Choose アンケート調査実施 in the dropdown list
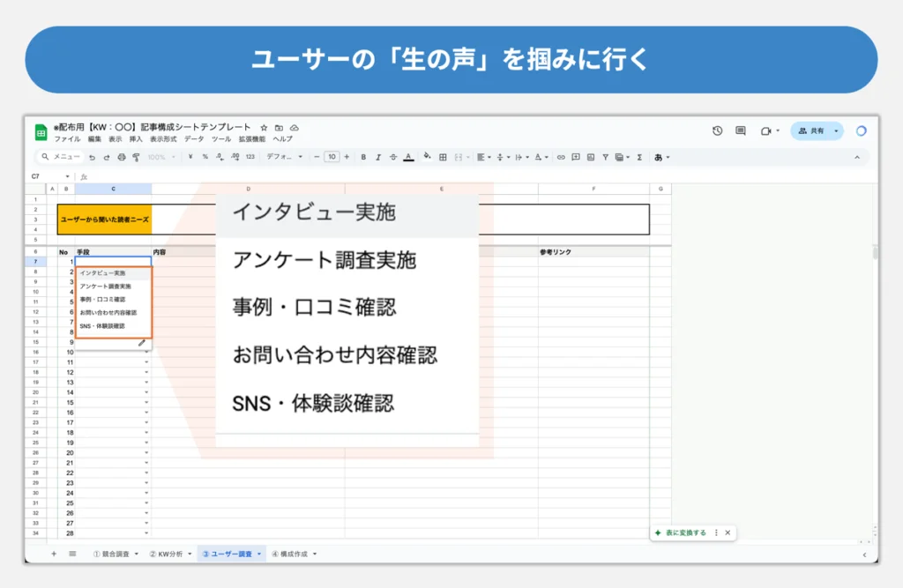Image resolution: width=903 pixels, height=588 pixels. (105, 287)
